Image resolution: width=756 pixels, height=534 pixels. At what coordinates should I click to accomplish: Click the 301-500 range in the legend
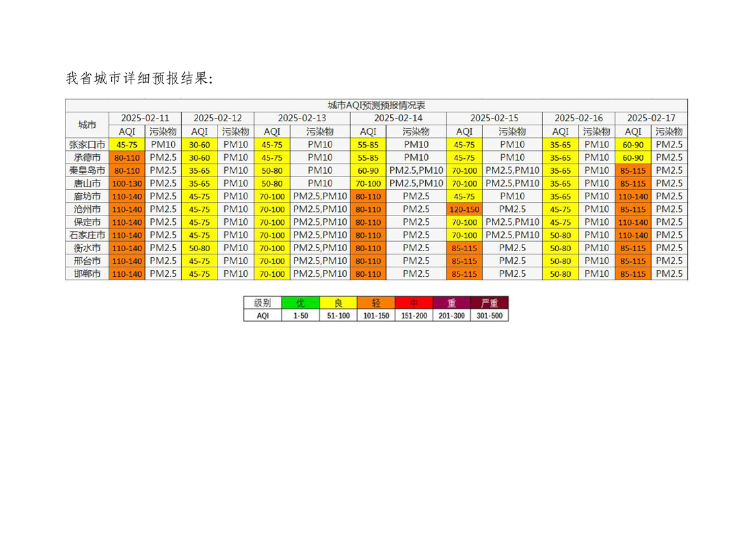(489, 315)
